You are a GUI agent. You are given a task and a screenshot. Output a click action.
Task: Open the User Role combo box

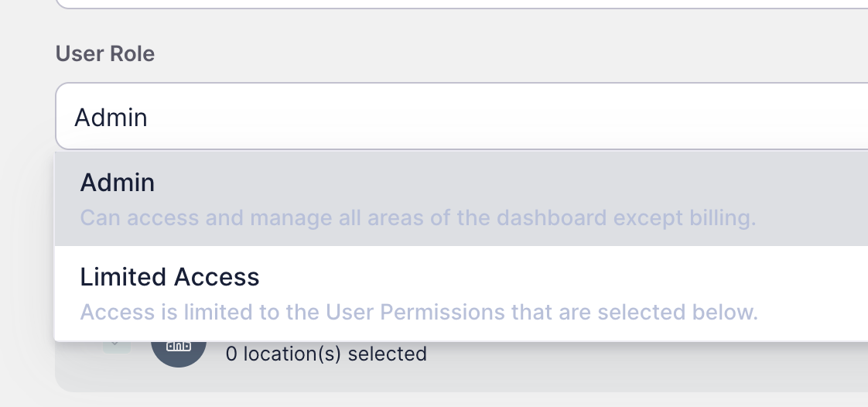(462, 116)
